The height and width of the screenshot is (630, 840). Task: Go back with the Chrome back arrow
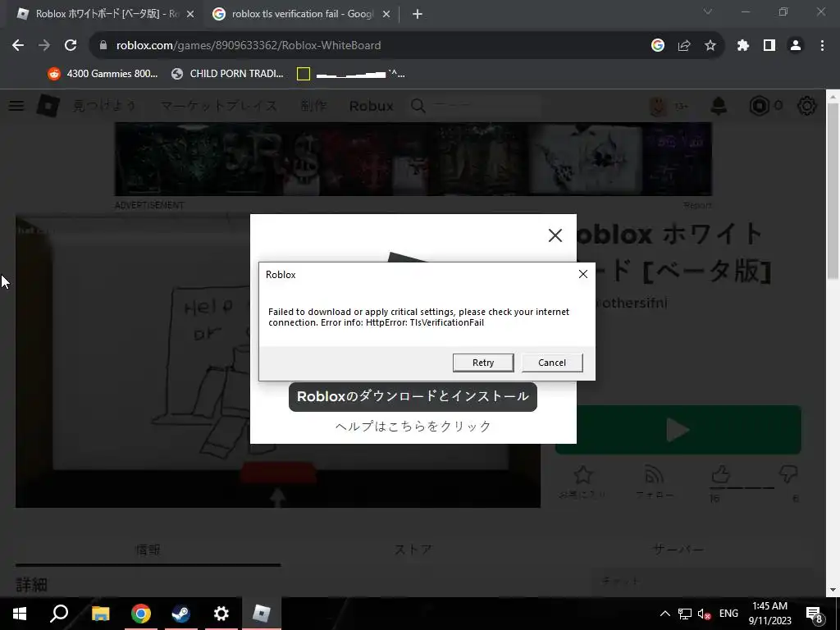click(x=18, y=46)
